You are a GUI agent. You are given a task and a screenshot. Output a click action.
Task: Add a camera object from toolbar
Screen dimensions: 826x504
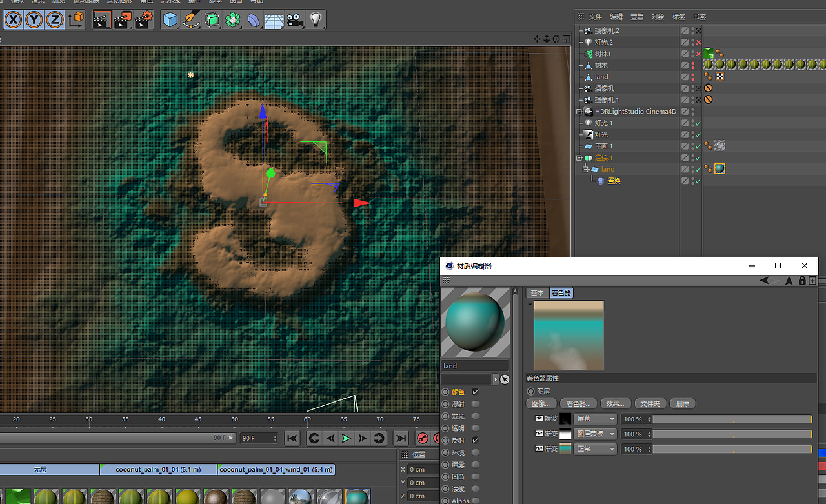pyautogui.click(x=295, y=20)
